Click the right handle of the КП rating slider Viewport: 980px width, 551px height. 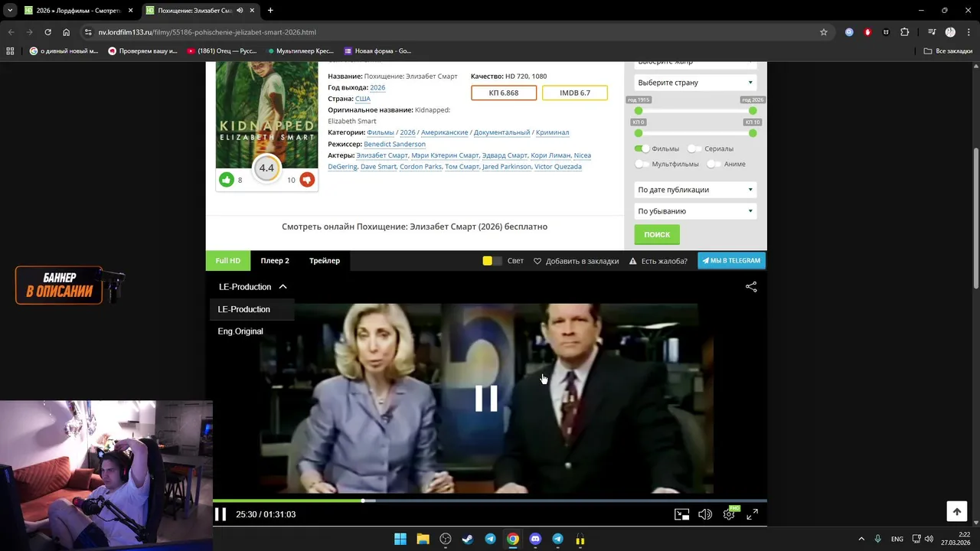pyautogui.click(x=753, y=133)
